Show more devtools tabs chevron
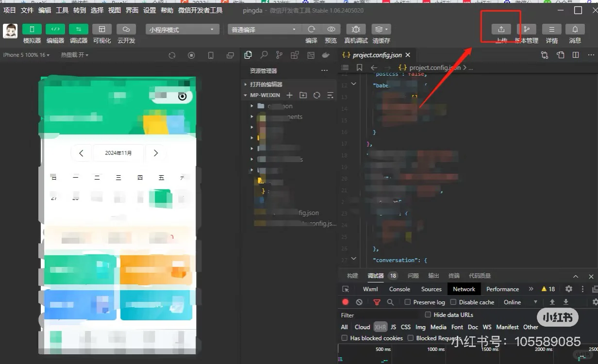Image resolution: width=598 pixels, height=364 pixels. coord(531,289)
